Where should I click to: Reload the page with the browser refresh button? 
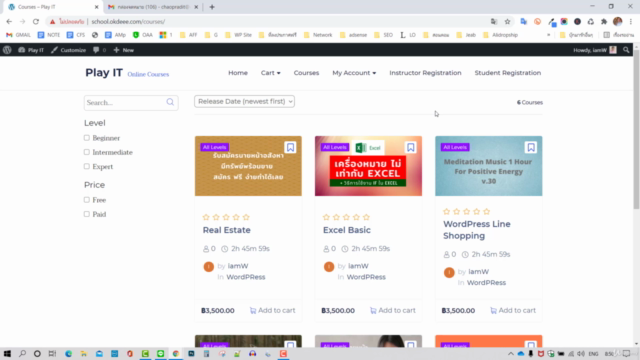36,21
